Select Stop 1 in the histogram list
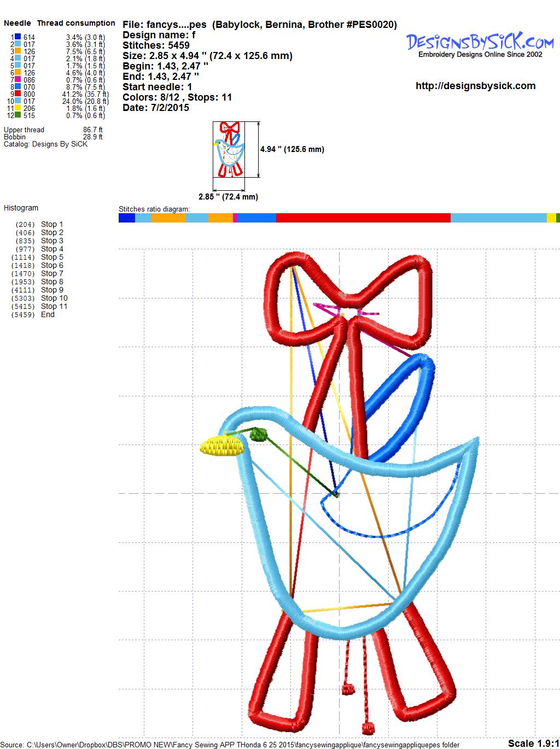Image resolution: width=560 pixels, height=749 pixels. (x=52, y=224)
